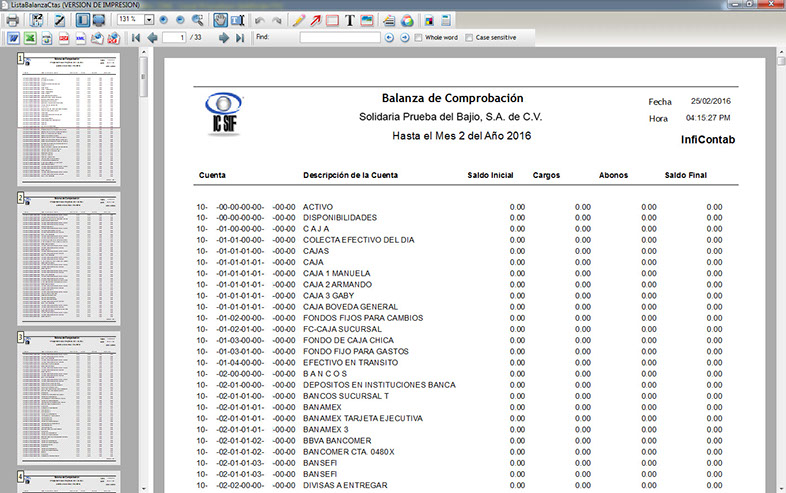Select the red arrow annotation tool
786x493 pixels.
pyautogui.click(x=316, y=19)
